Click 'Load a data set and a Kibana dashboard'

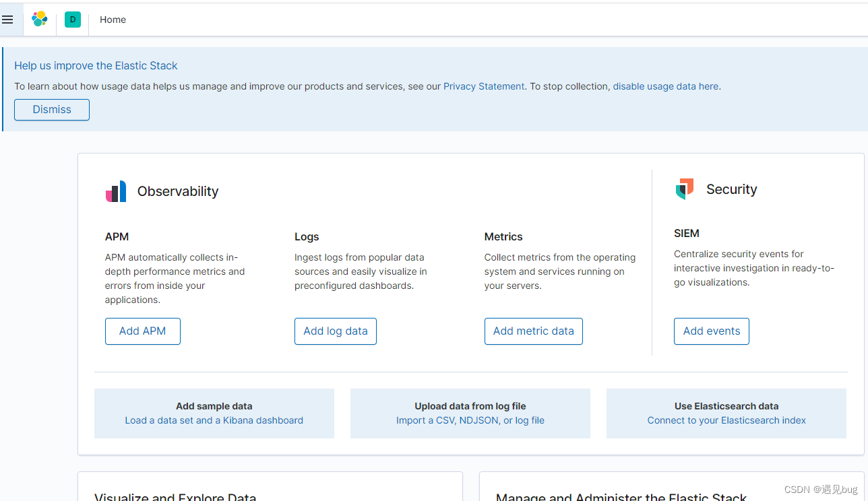tap(214, 420)
